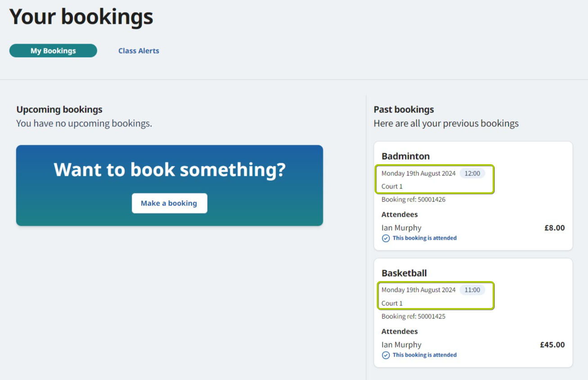Click Court 1 in the Basketball card

coord(392,303)
